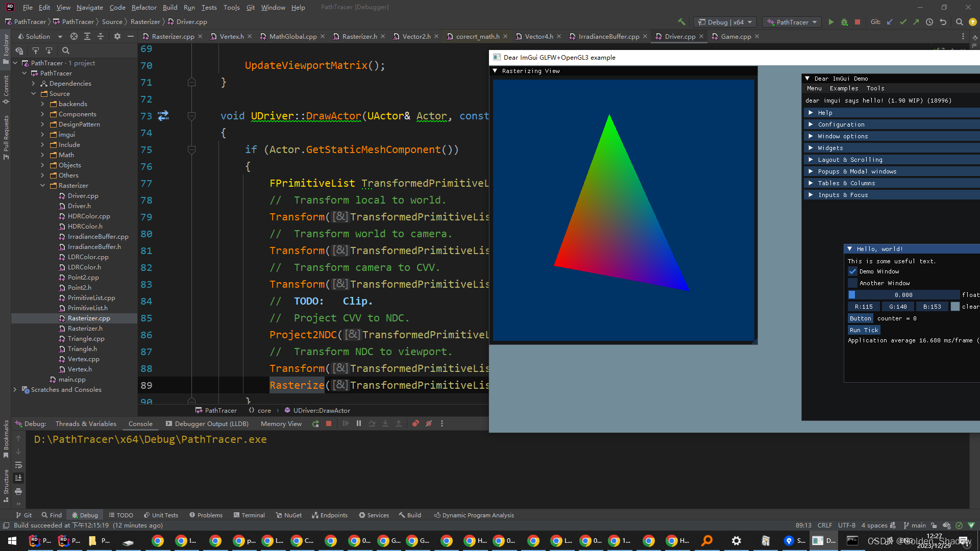Click Button in Hello world window
980x551 pixels.
coord(860,318)
